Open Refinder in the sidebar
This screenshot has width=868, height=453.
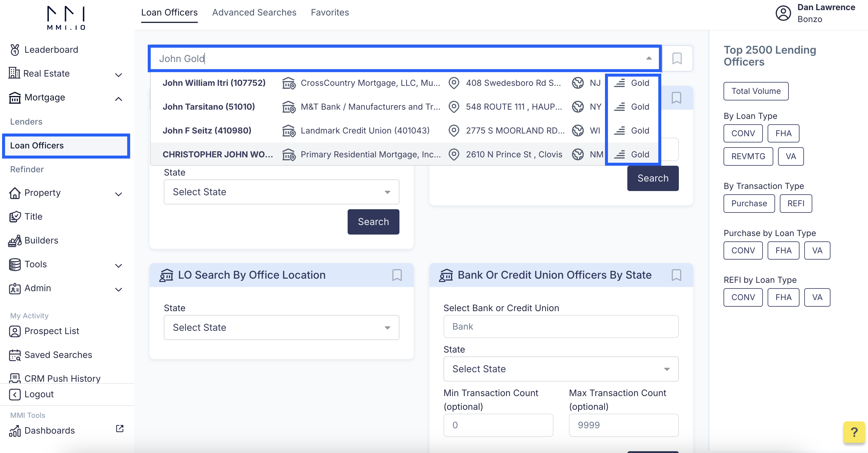click(27, 170)
